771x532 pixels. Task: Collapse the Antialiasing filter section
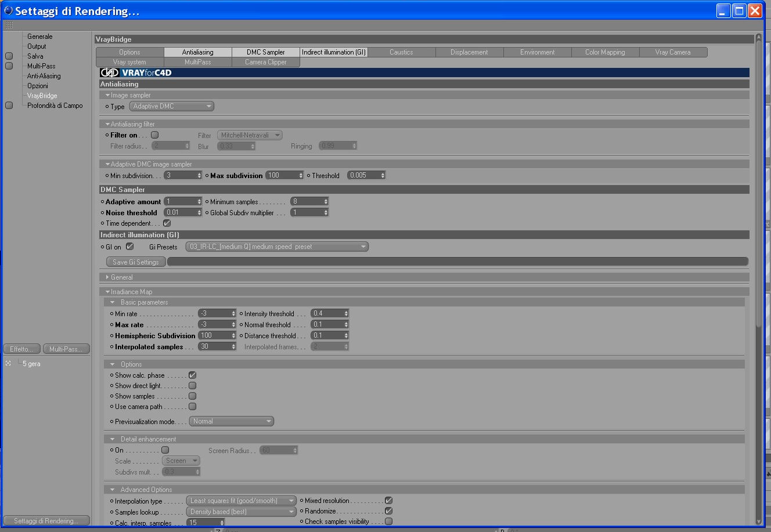[x=108, y=124]
